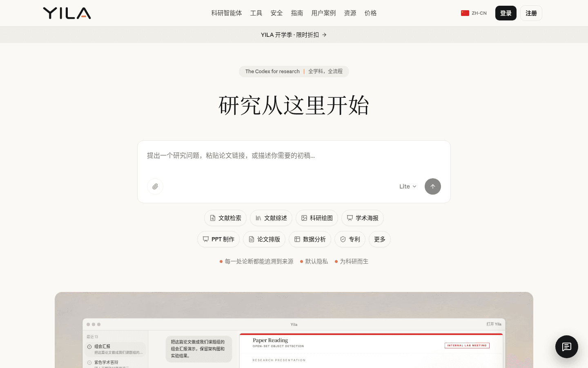Click the Paper Reading slide preview

point(371,351)
